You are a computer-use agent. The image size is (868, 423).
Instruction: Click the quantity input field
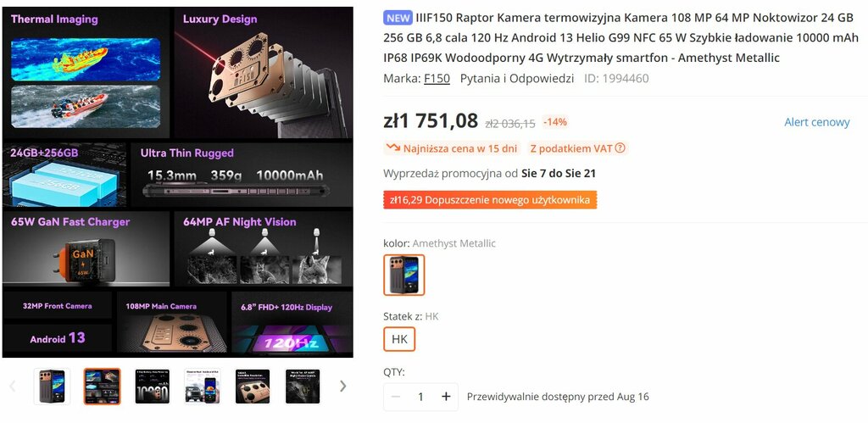click(x=420, y=397)
